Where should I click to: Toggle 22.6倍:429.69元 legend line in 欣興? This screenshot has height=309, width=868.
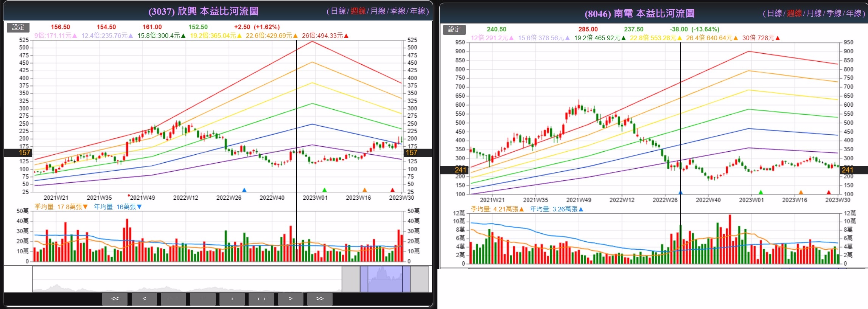(x=272, y=36)
